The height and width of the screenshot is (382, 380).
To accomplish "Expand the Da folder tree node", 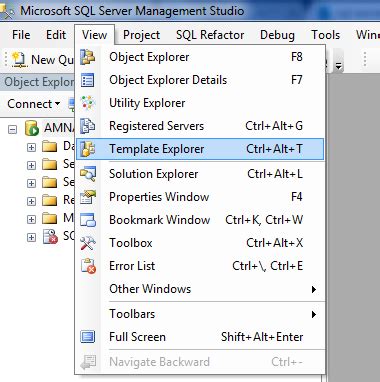I will pyautogui.click(x=31, y=147).
